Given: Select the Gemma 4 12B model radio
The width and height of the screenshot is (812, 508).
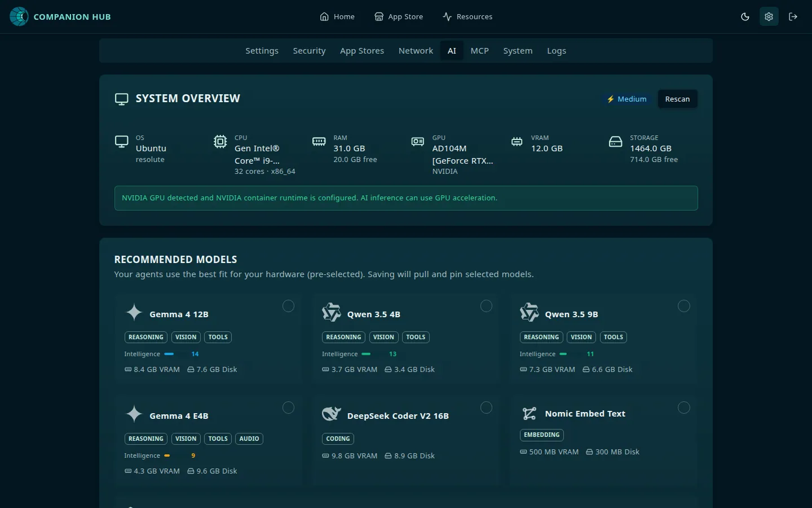Looking at the screenshot, I should (288, 306).
